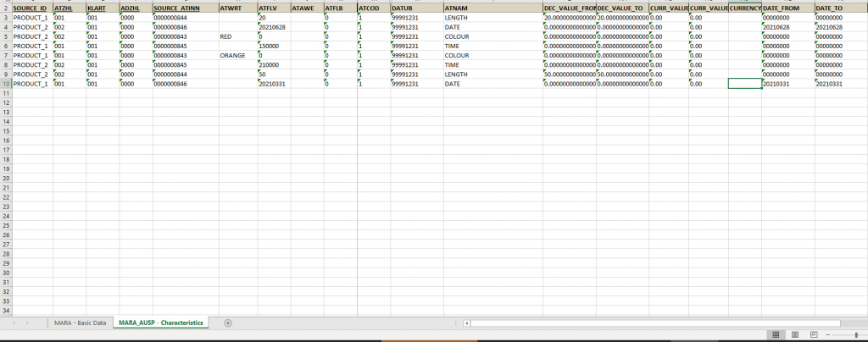Add a new sheet with plus icon
Image resolution: width=868 pixels, height=342 pixels.
(x=227, y=323)
